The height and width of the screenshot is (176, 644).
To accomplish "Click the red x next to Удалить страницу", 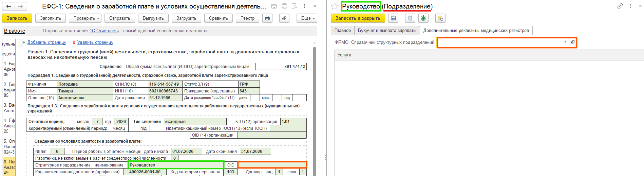I will coord(74,42).
